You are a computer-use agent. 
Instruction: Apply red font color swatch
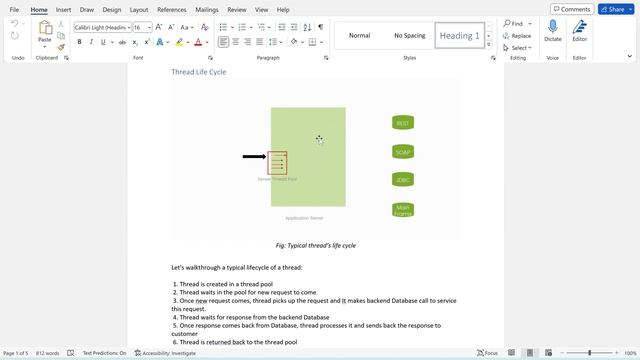pos(198,42)
